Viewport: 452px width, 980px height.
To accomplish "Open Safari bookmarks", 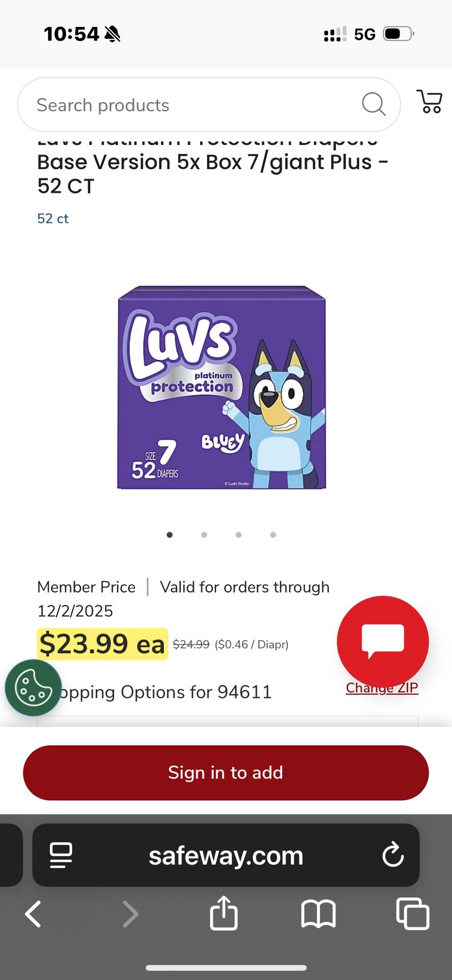I will [318, 914].
